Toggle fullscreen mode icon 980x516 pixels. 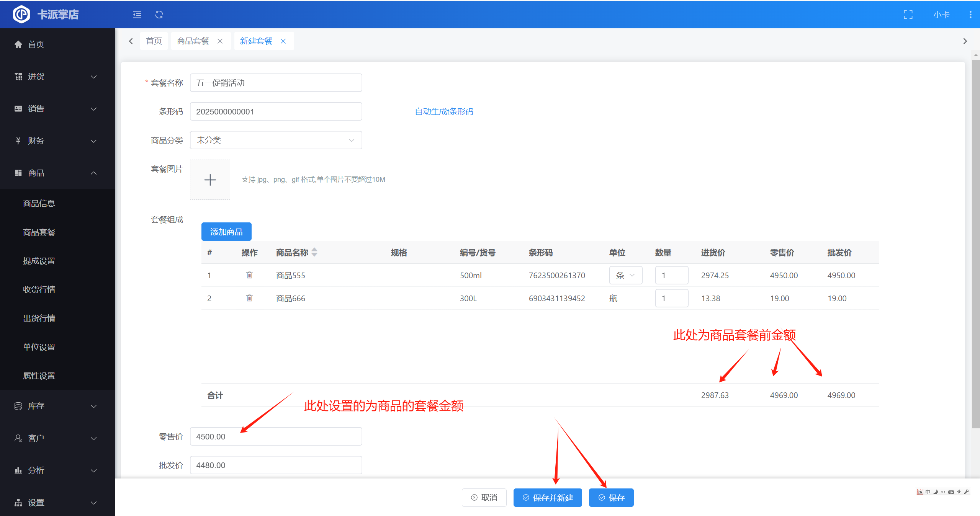point(908,15)
